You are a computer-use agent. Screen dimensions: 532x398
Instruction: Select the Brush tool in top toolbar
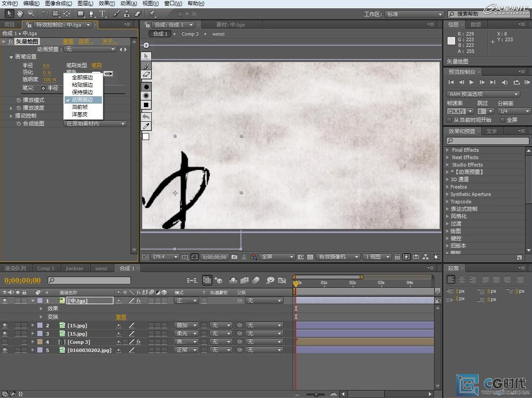(x=117, y=14)
